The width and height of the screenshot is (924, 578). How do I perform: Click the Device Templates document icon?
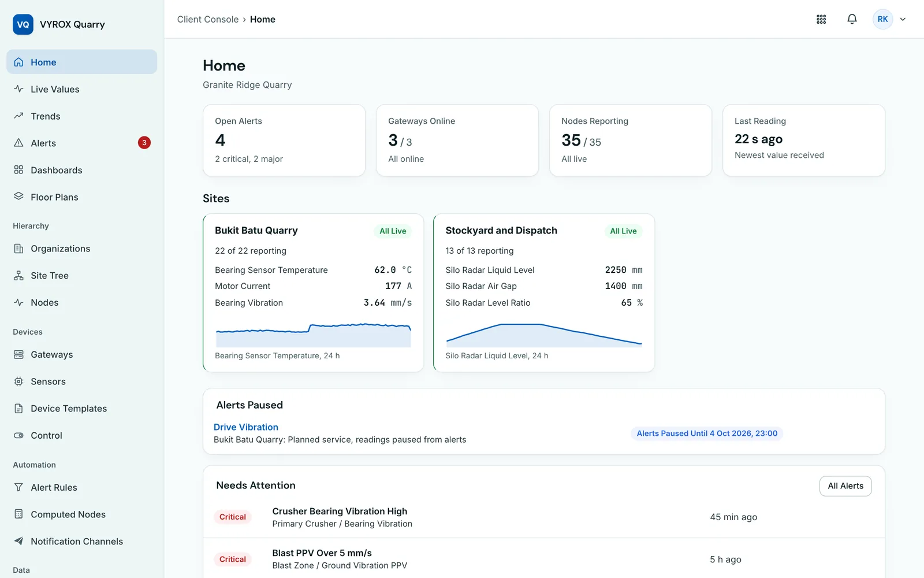tap(18, 408)
